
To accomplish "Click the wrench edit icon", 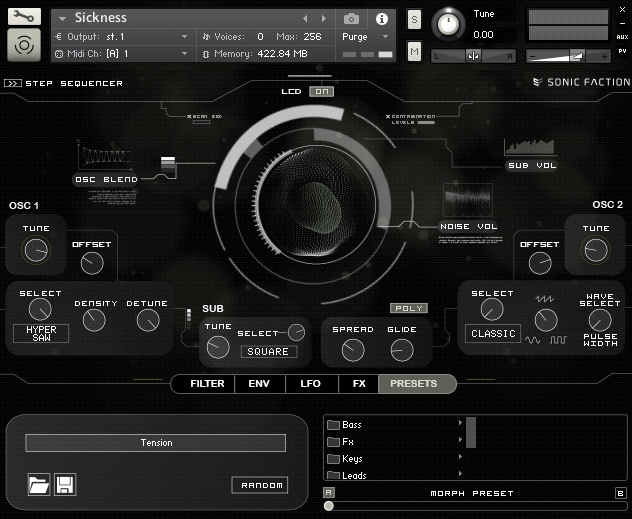I will tap(24, 17).
